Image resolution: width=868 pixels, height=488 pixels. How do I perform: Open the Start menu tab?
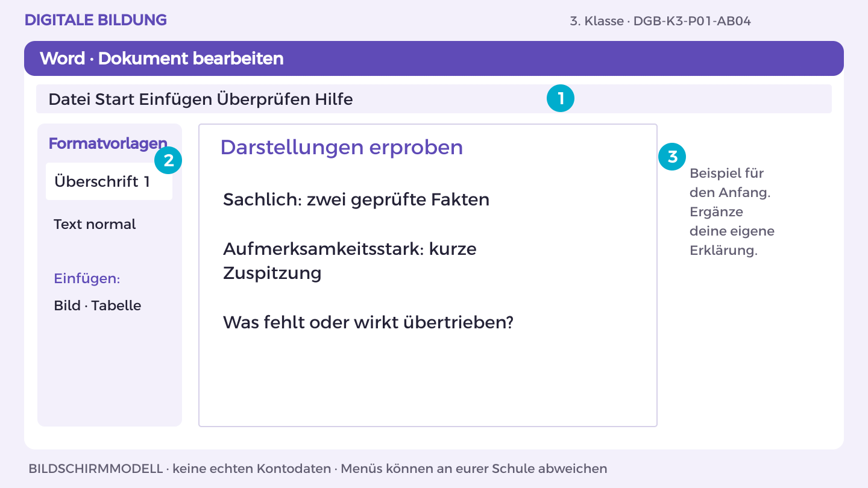[x=115, y=99]
